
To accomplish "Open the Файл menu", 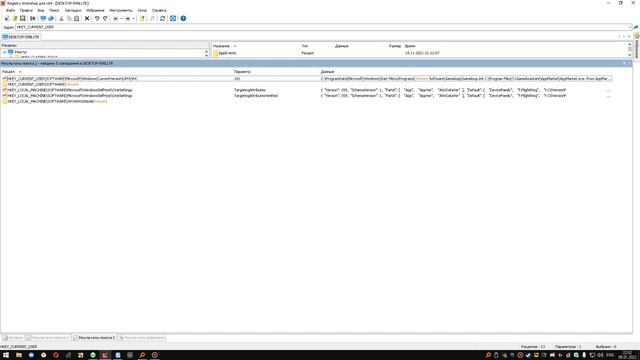I will coord(11,10).
